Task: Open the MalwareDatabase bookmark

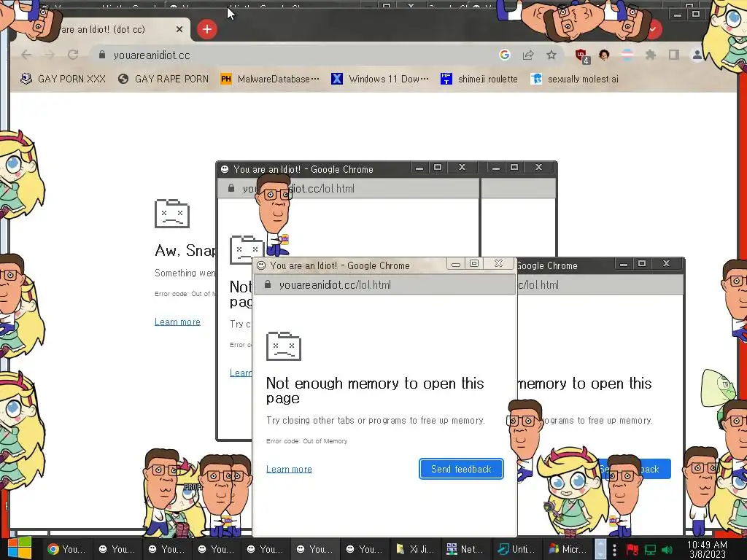Action: (270, 79)
